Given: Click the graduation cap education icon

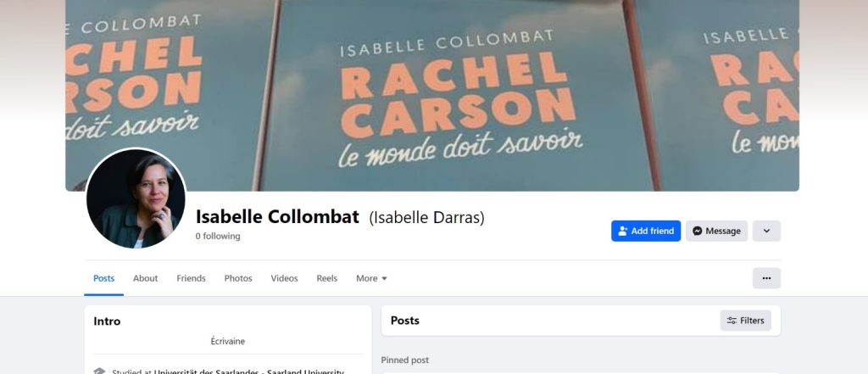Looking at the screenshot, I should tap(99, 371).
